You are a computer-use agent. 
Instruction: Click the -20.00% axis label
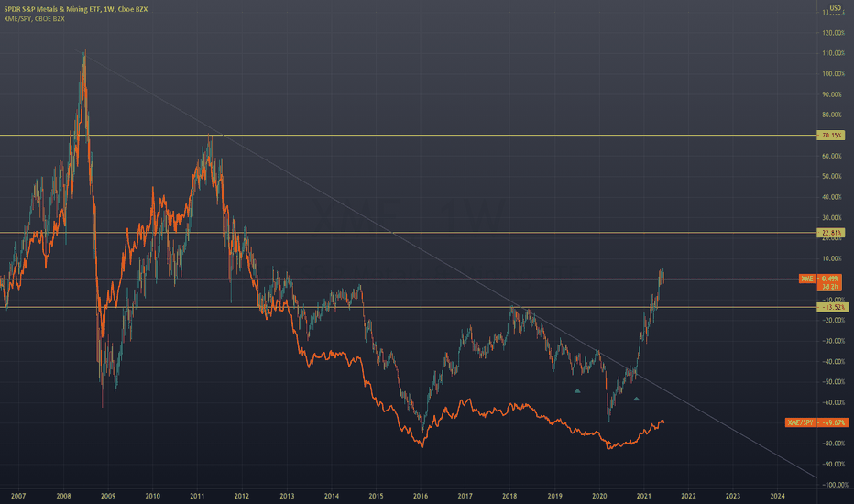(833, 321)
